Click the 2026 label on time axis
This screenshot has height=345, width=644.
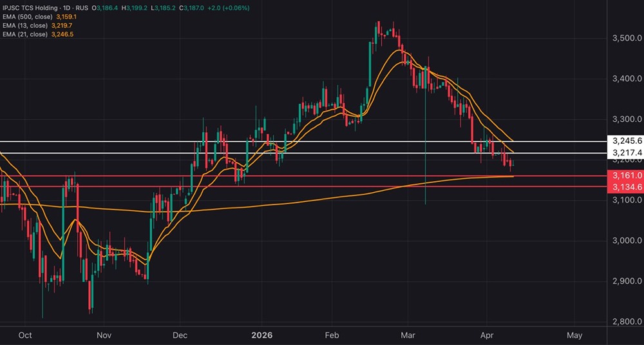point(261,335)
